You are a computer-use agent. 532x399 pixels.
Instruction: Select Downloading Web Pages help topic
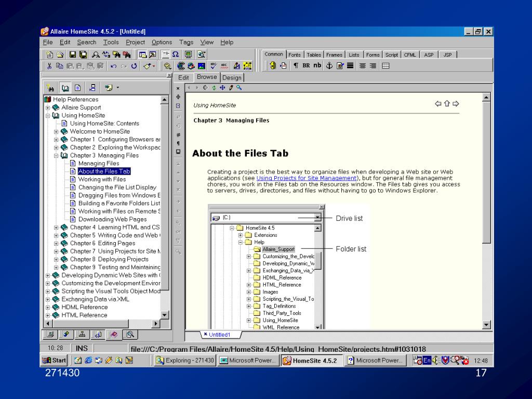pyautogui.click(x=113, y=220)
